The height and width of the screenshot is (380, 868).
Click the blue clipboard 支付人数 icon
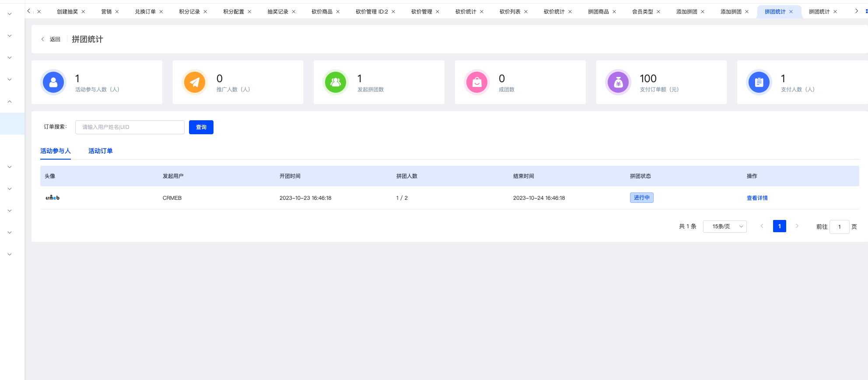point(759,82)
